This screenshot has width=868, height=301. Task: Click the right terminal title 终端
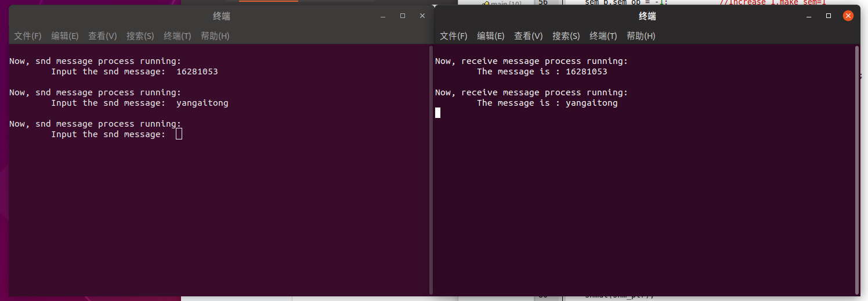pos(648,16)
